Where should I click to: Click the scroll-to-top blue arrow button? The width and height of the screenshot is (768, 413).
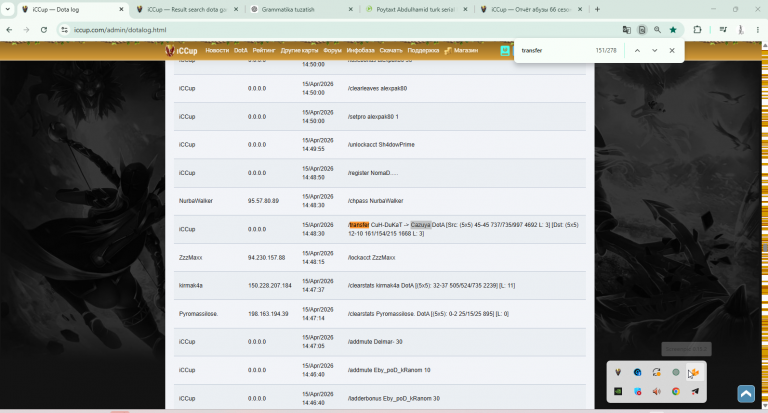click(x=746, y=394)
